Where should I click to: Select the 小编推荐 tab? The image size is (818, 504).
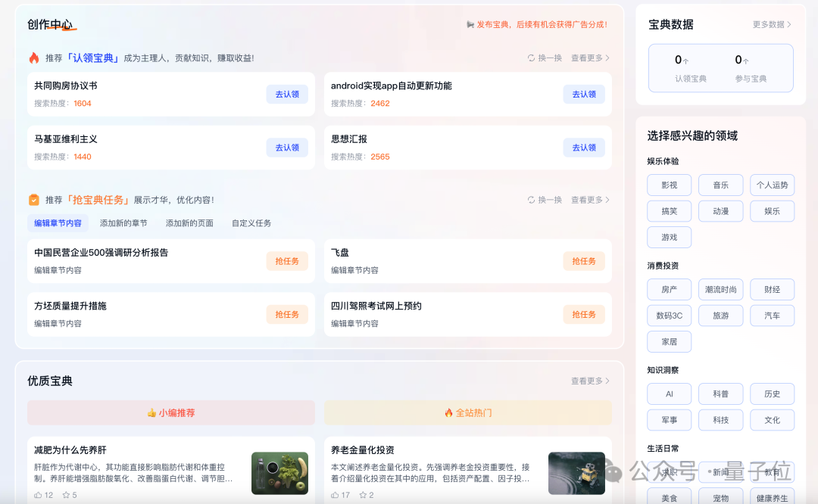[171, 412]
